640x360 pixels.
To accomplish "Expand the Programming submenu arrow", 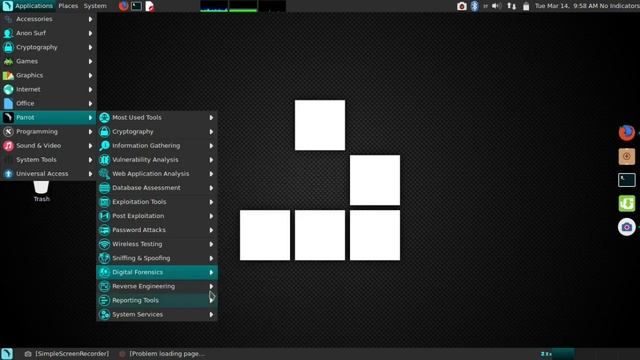I will pos(90,131).
